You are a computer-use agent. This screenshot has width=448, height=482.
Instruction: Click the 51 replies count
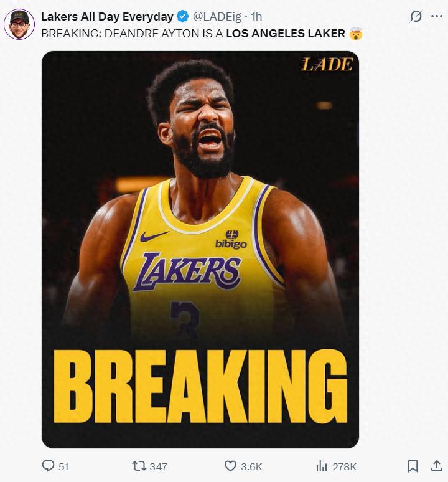coord(63,466)
